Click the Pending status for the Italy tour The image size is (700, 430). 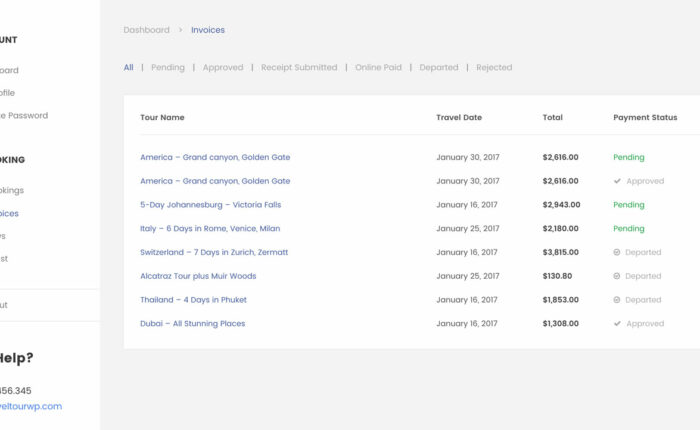pyautogui.click(x=628, y=229)
